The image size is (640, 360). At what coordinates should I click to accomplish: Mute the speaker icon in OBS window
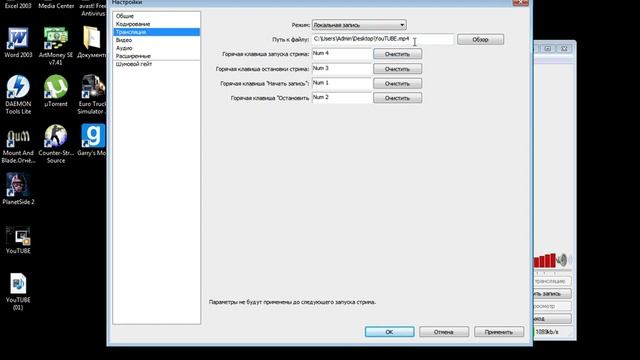point(562,260)
